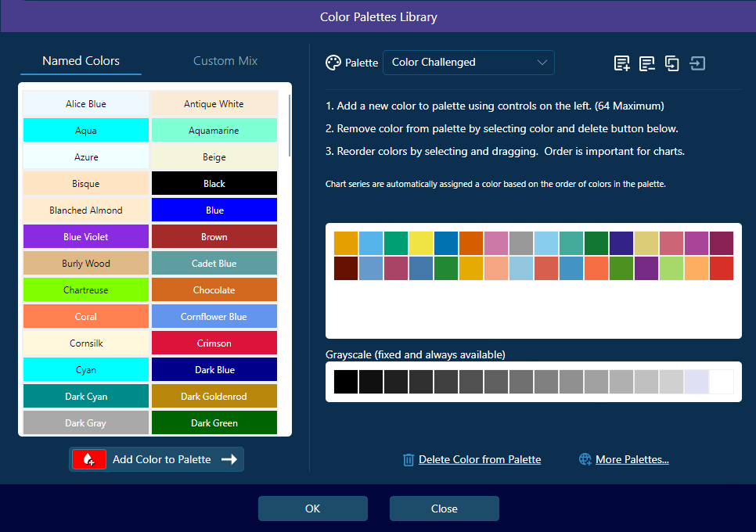Screen dimensions: 756x532
Task: Click the add new palette icon
Action: [621, 63]
